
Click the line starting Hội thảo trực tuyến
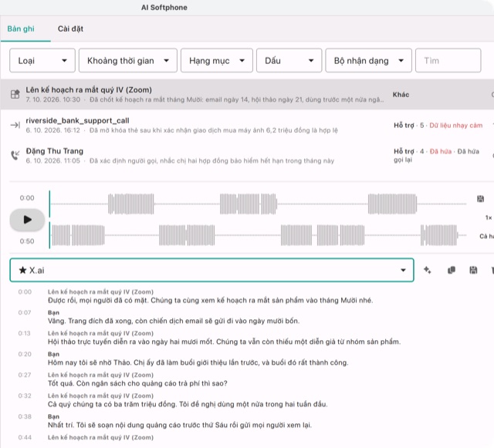coord(224,342)
